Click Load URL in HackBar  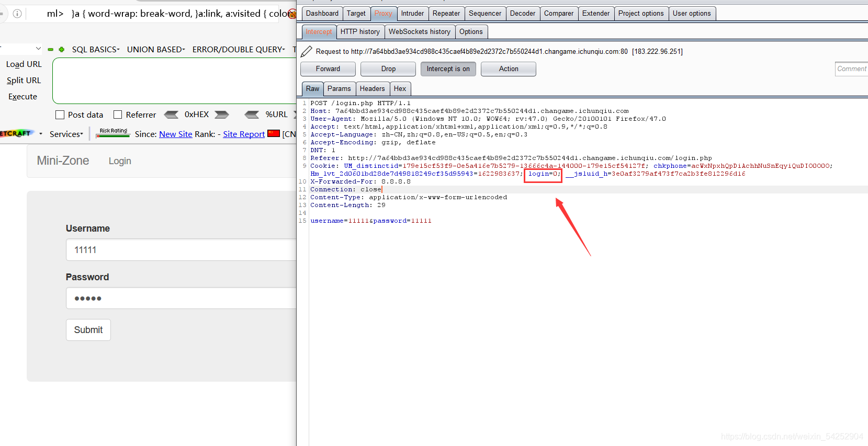24,64
